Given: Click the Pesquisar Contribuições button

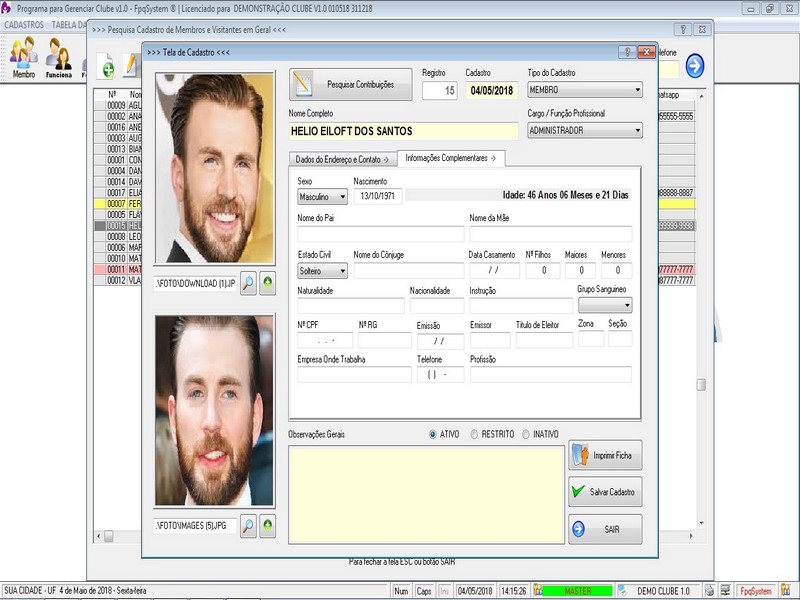Looking at the screenshot, I should [x=351, y=84].
